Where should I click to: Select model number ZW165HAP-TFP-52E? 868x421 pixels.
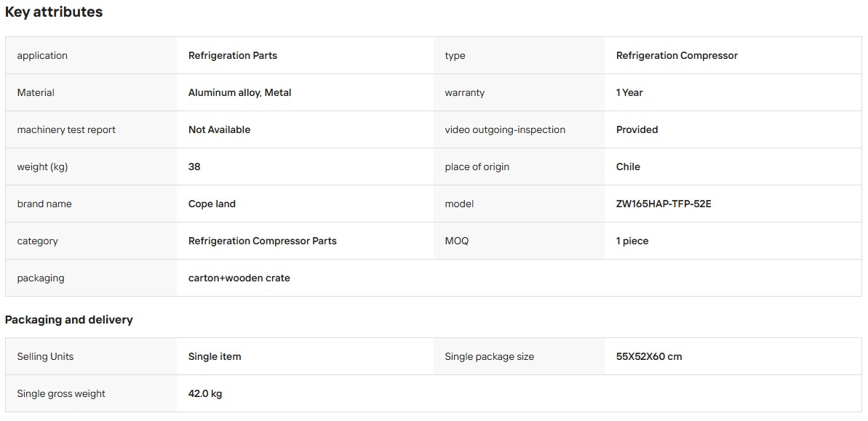pos(664,204)
